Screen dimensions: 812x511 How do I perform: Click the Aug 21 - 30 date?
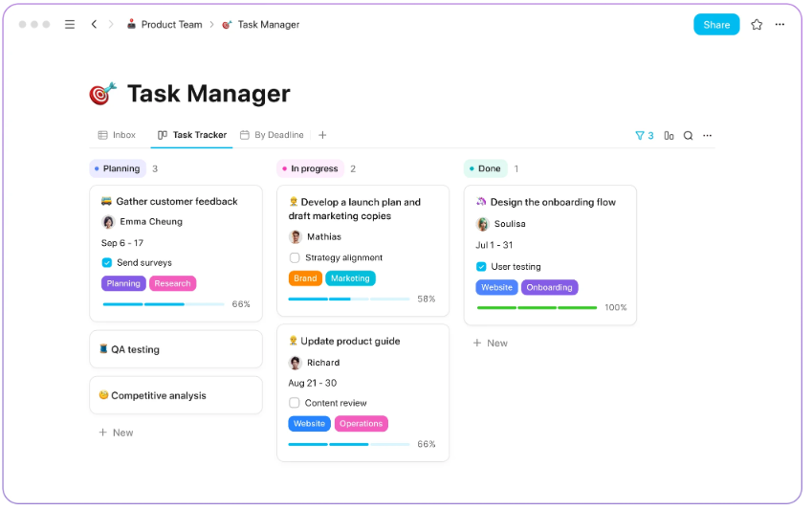pos(312,383)
